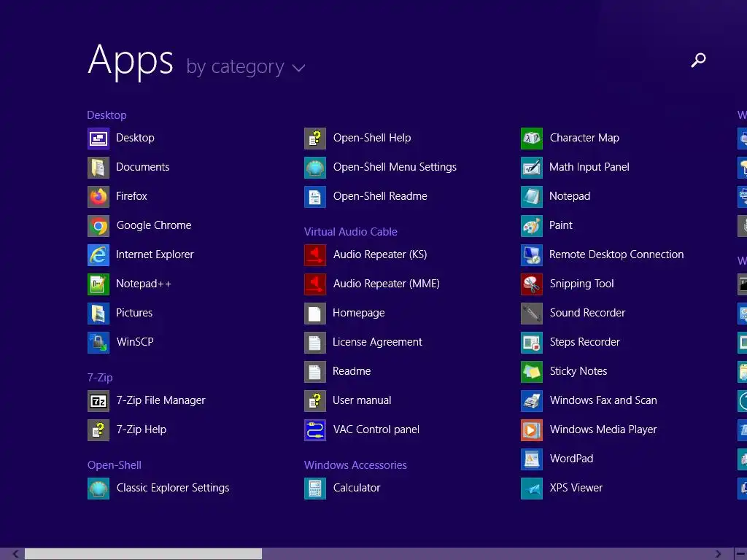Click the search magnifier icon
747x560 pixels.
(x=698, y=60)
